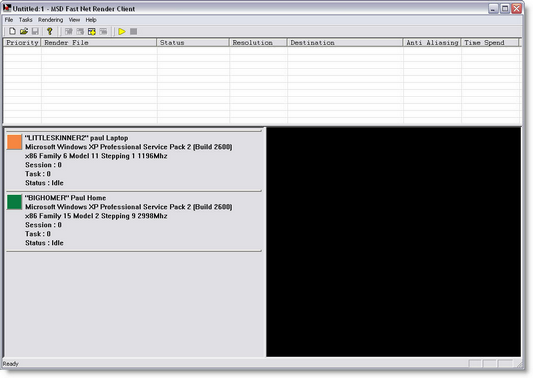
Task: Start rendering with the yellow play button
Action: click(x=122, y=31)
